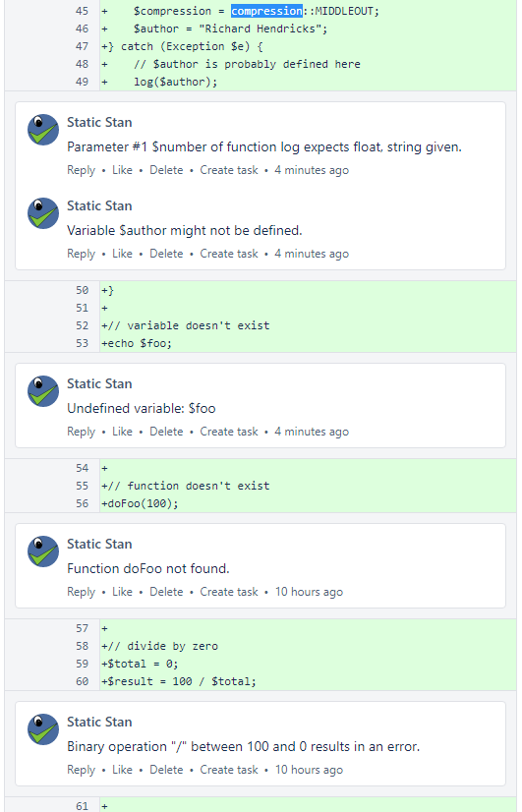Create task from 'Undefined variable: $foo' comment
Viewport: 522px width, 812px height.
(x=229, y=432)
